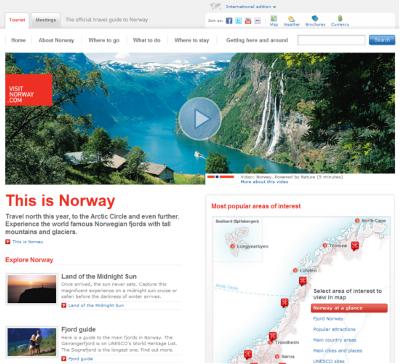
Task: Click the Fjord guide hikers thumbnail
Action: click(x=32, y=342)
